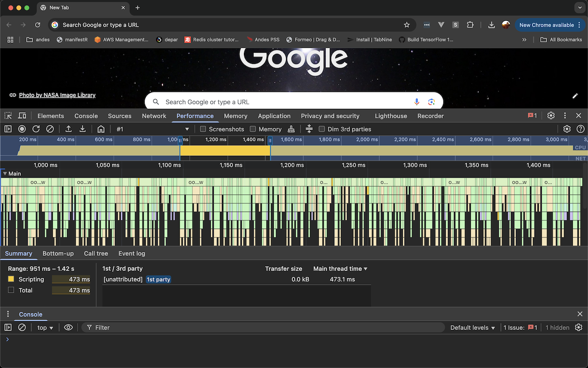Click the left timeline selection handle
The width and height of the screenshot is (588, 368).
point(181,140)
